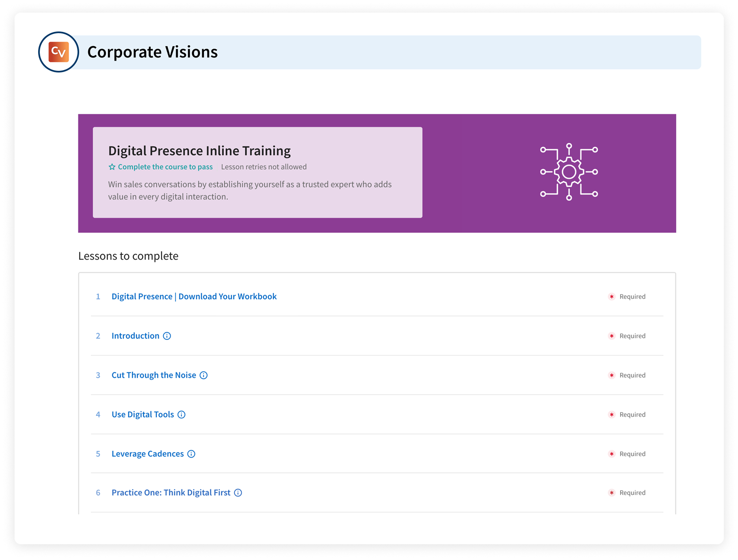
Task: Click the Corporate Visions CV logo
Action: point(59,52)
